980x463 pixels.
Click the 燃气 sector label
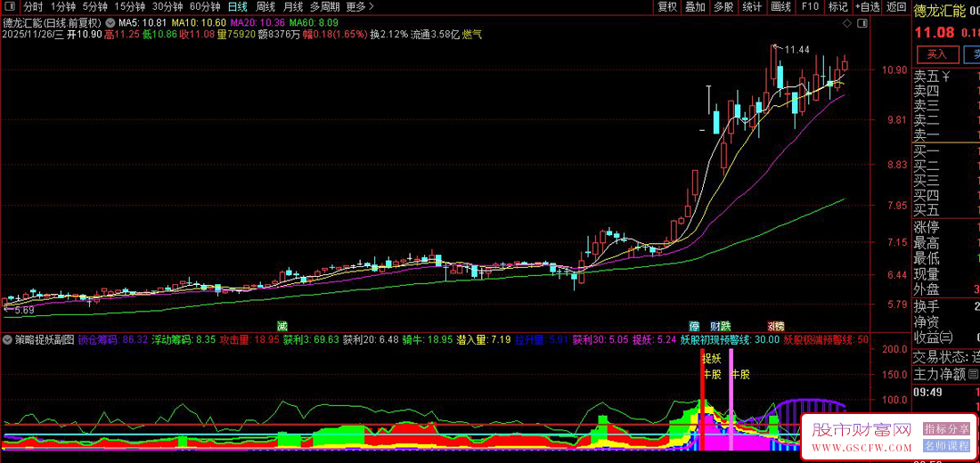click(472, 35)
